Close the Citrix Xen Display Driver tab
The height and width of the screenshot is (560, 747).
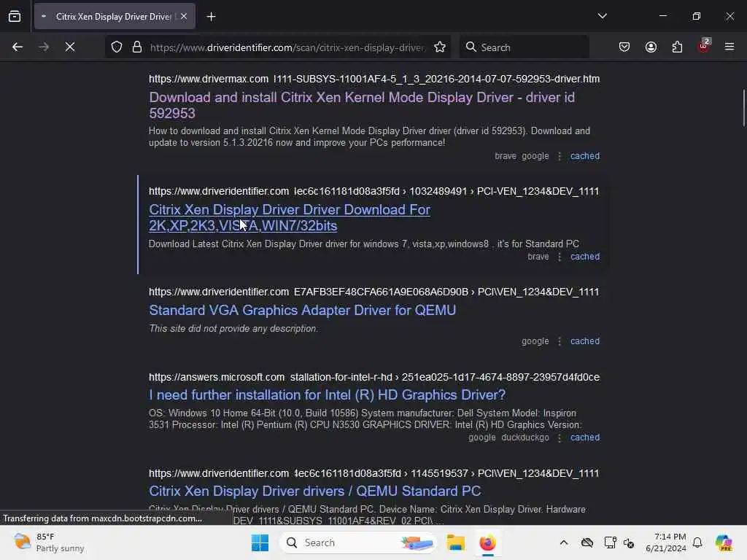coord(184,16)
